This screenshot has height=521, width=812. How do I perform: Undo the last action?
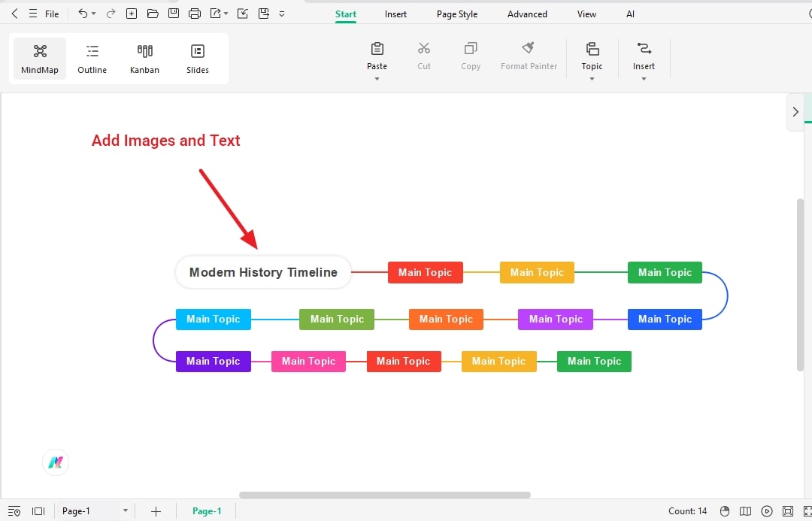pyautogui.click(x=83, y=14)
